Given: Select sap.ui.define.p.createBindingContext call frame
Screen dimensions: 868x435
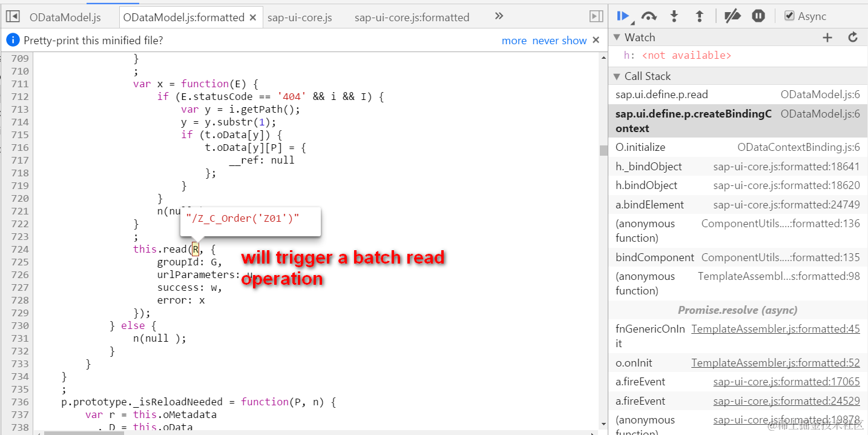Looking at the screenshot, I should coord(737,121).
